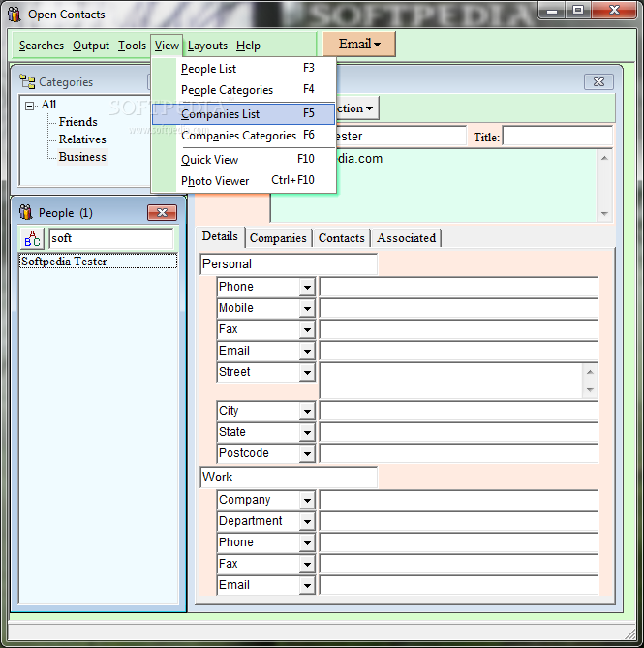The height and width of the screenshot is (648, 644).
Task: Open the Mobile label dropdown
Action: click(307, 309)
